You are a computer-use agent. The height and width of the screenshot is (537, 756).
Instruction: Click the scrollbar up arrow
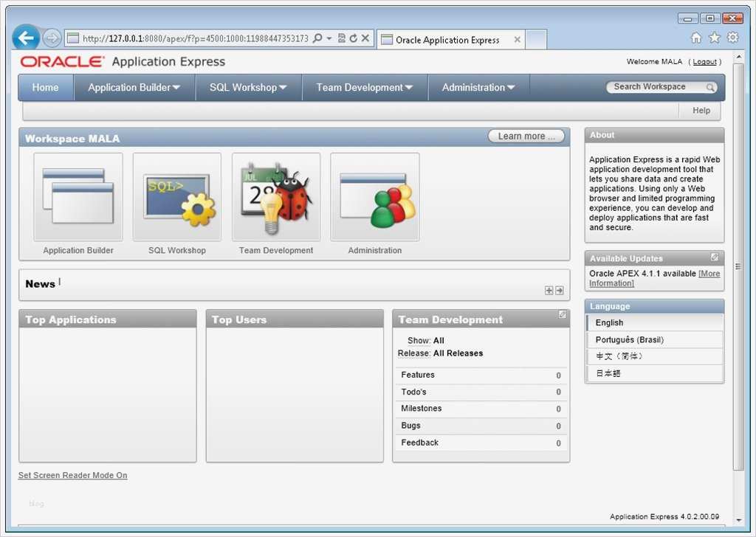(x=738, y=57)
